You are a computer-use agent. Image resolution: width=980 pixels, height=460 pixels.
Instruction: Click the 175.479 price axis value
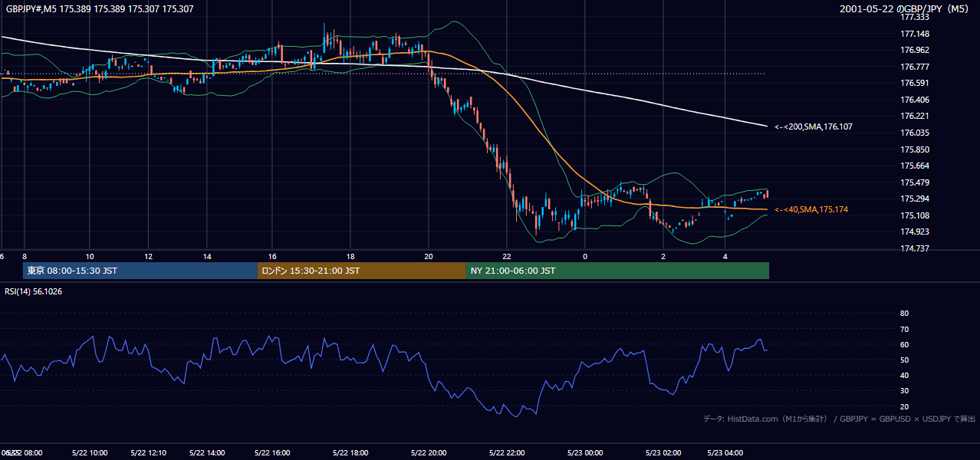tap(915, 182)
